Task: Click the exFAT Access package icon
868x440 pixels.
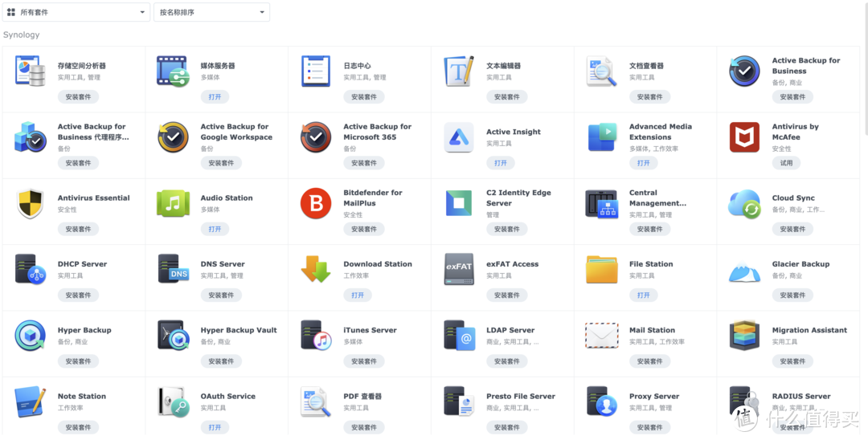Action: pyautogui.click(x=459, y=269)
